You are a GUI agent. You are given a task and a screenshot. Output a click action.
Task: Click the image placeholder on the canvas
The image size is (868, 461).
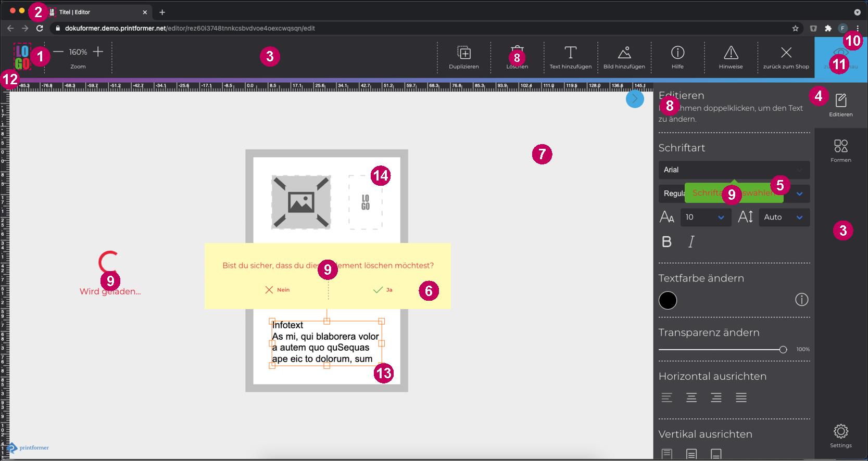click(301, 202)
